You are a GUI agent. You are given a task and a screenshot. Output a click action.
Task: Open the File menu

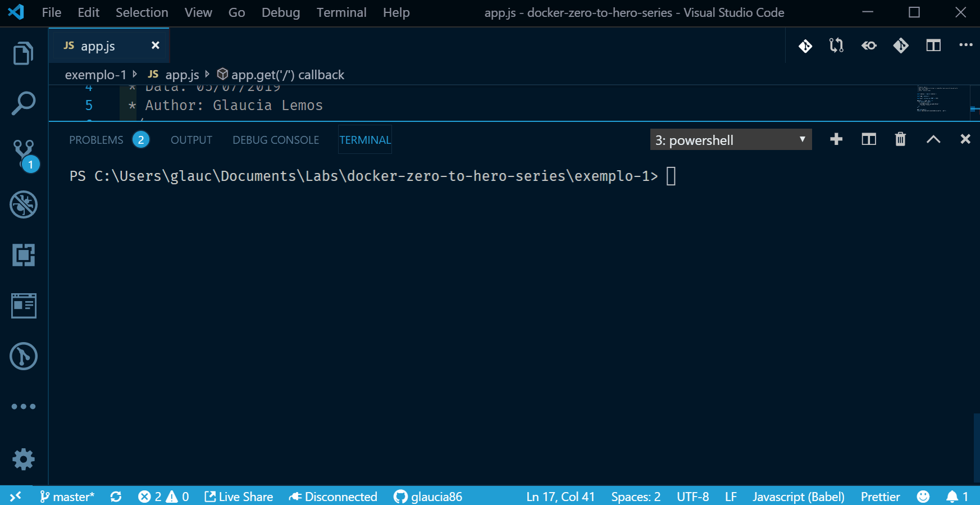52,12
